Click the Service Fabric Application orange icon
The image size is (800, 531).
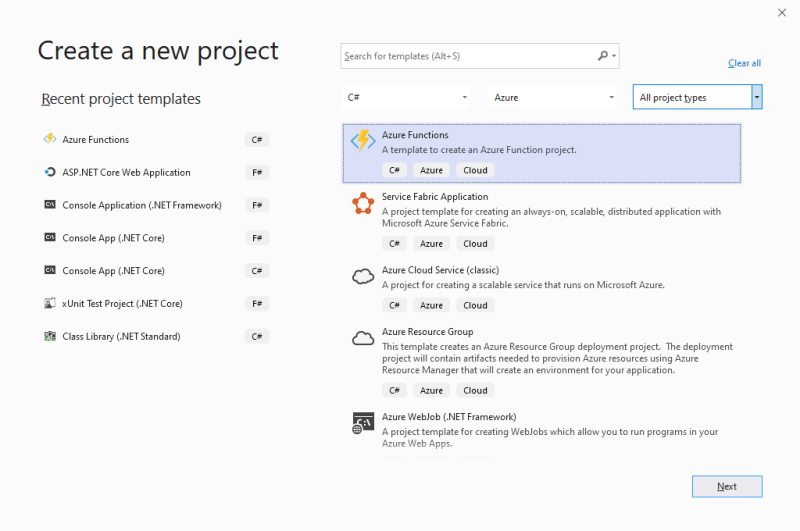click(x=363, y=204)
